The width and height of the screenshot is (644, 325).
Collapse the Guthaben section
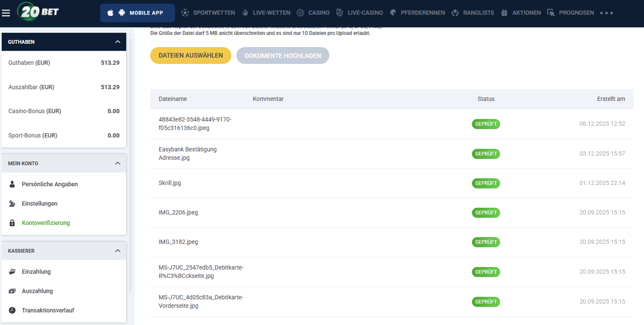pyautogui.click(x=118, y=42)
